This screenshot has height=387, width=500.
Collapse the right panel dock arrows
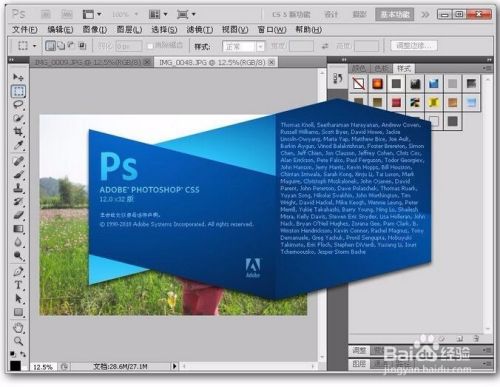(489, 60)
